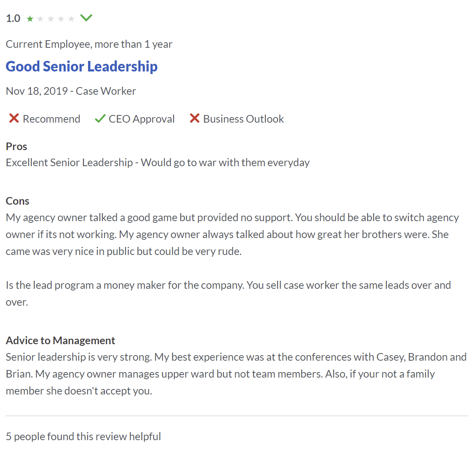Expand rating breakdown with green chevron
This screenshot has width=476, height=452.
tap(86, 18)
